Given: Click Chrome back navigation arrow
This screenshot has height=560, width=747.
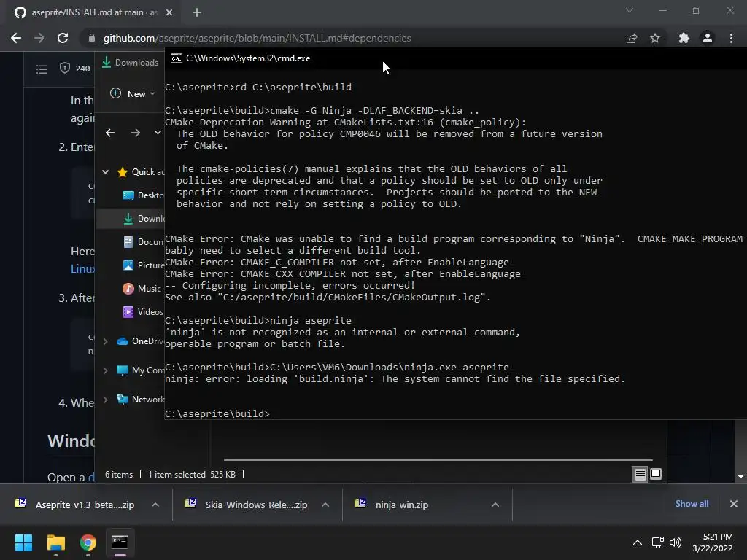Looking at the screenshot, I should coord(16,38).
